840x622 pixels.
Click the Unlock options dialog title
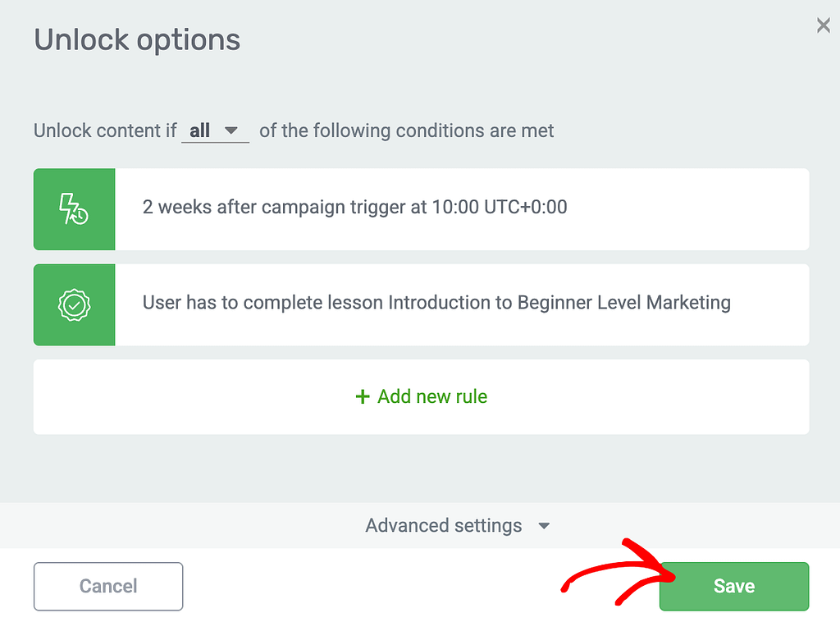pos(137,40)
